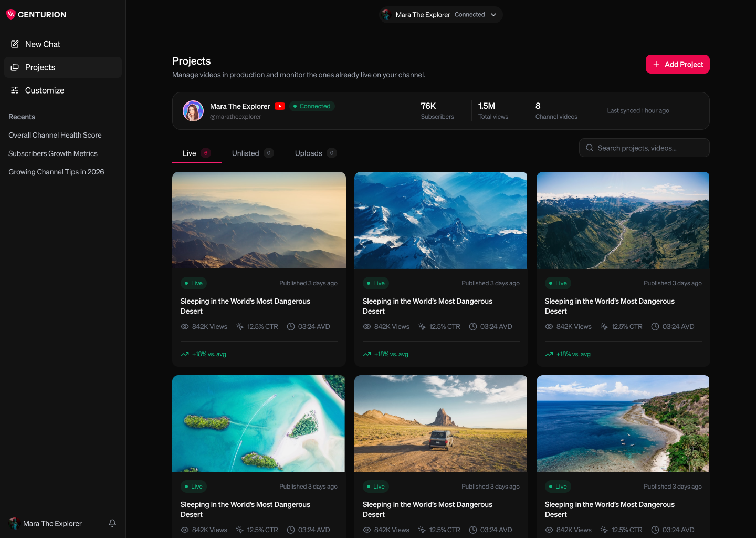This screenshot has width=756, height=538.
Task: Click the green Connected status badge
Action: (x=312, y=106)
